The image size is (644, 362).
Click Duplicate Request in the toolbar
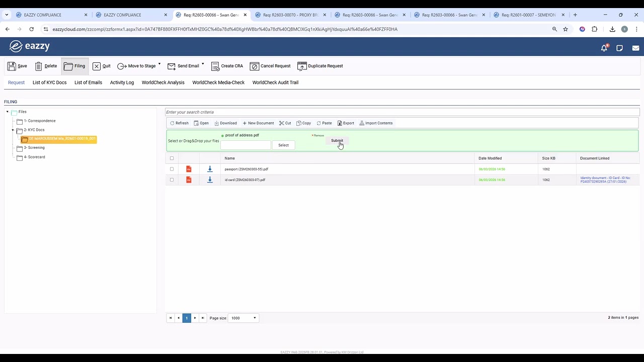click(x=320, y=66)
